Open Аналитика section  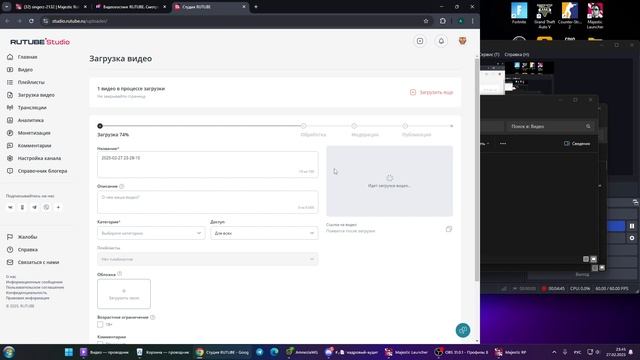(25, 120)
